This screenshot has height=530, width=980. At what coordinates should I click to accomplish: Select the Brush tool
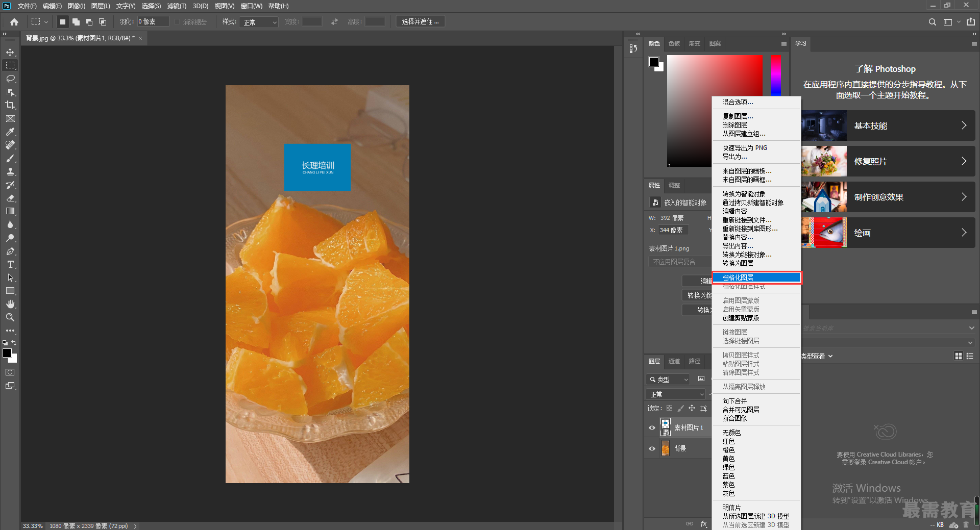coord(10,158)
